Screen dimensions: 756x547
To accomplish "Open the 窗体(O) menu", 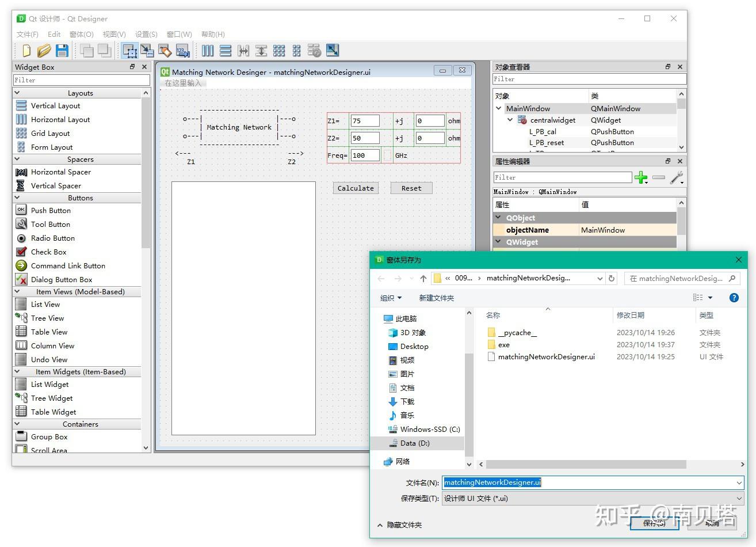I will point(81,35).
